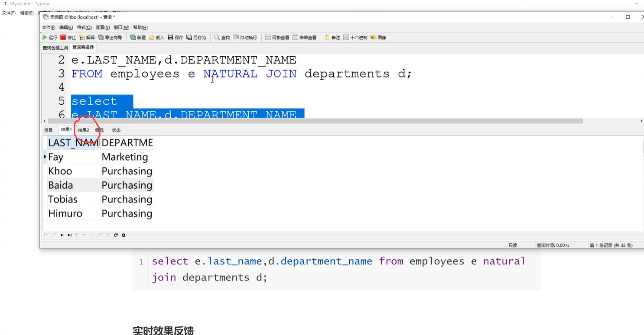Click 查询时间: 0.001s status text
This screenshot has width=644, height=335.
553,245
